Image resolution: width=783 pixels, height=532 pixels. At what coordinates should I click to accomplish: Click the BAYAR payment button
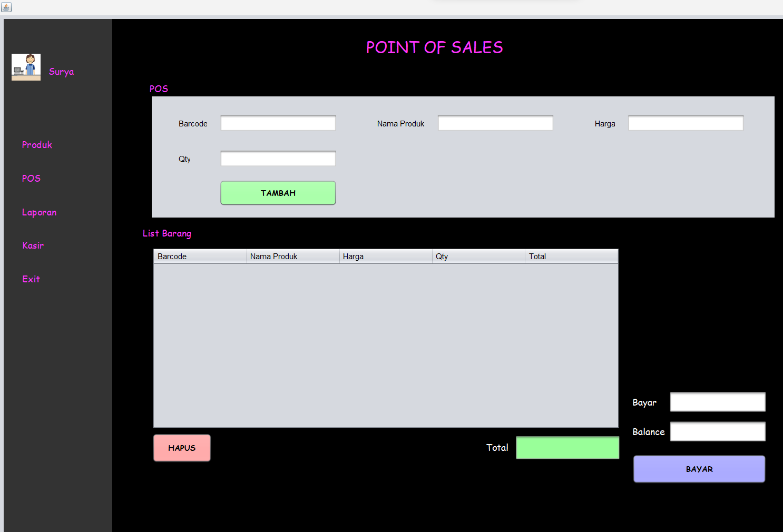(699, 469)
